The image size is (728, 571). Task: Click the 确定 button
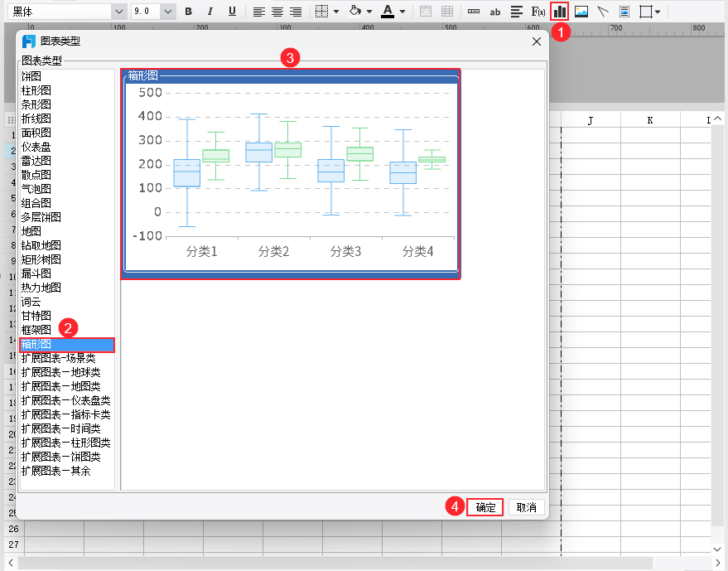tap(485, 508)
